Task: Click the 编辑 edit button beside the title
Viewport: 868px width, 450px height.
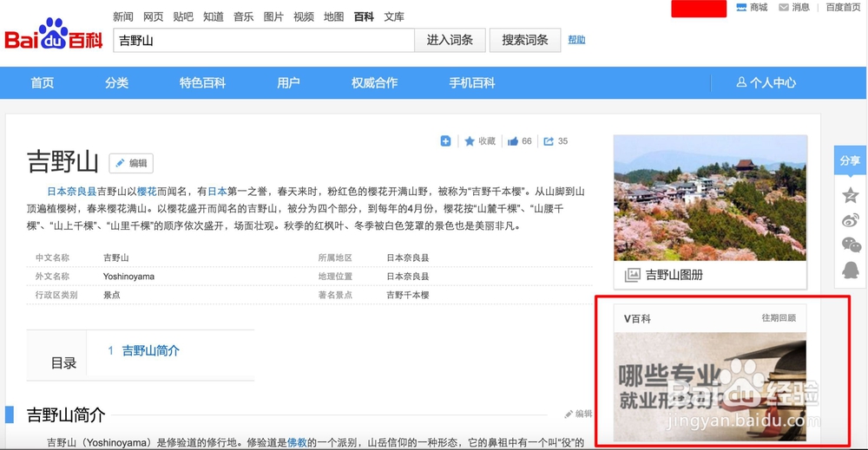Action: click(x=131, y=163)
